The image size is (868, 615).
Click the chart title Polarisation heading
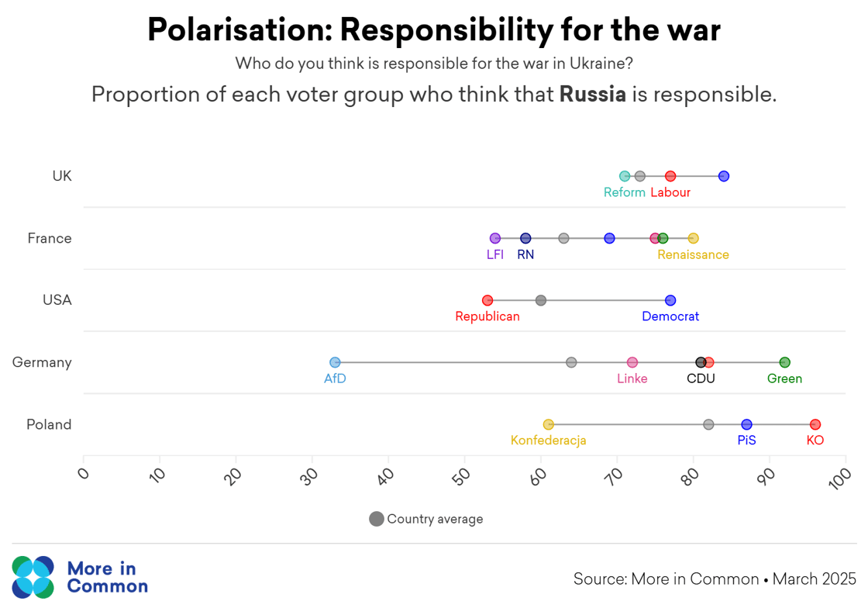[434, 29]
